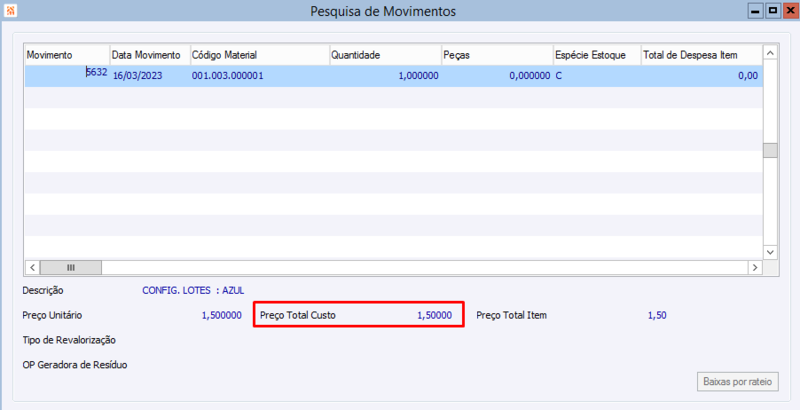Click the Movimento column header
This screenshot has width=800, height=410.
(x=67, y=55)
